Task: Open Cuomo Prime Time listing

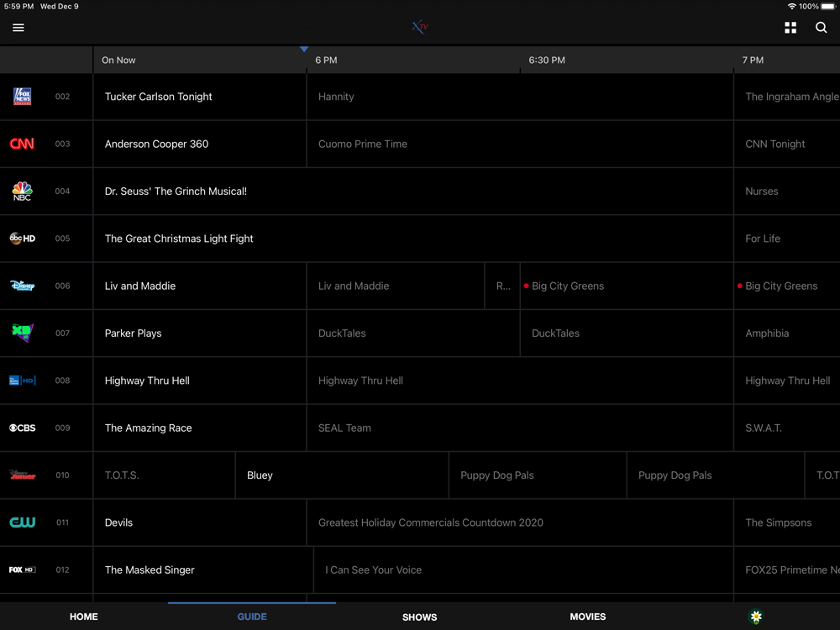Action: click(520, 144)
